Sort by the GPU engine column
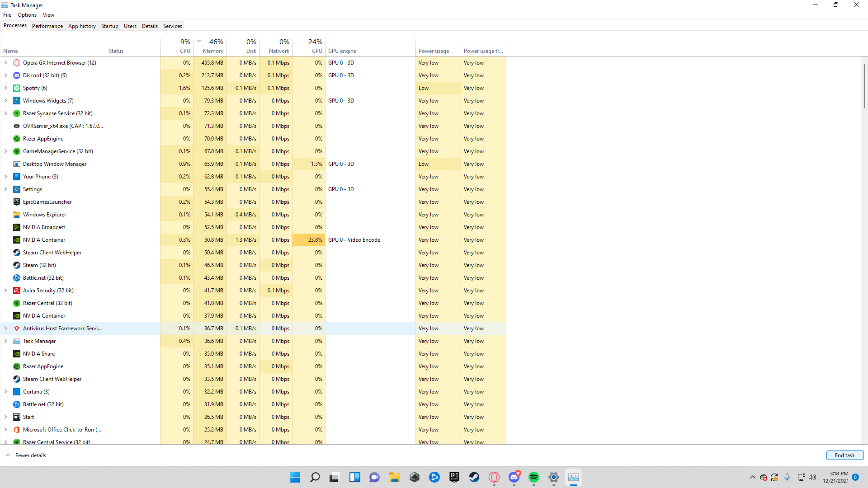The image size is (868, 488). tap(370, 46)
